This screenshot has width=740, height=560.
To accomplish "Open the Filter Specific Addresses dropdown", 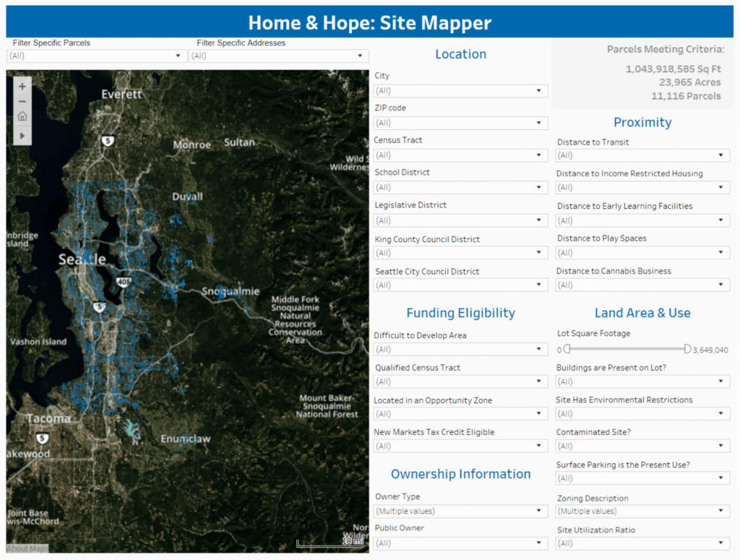I will coord(360,56).
